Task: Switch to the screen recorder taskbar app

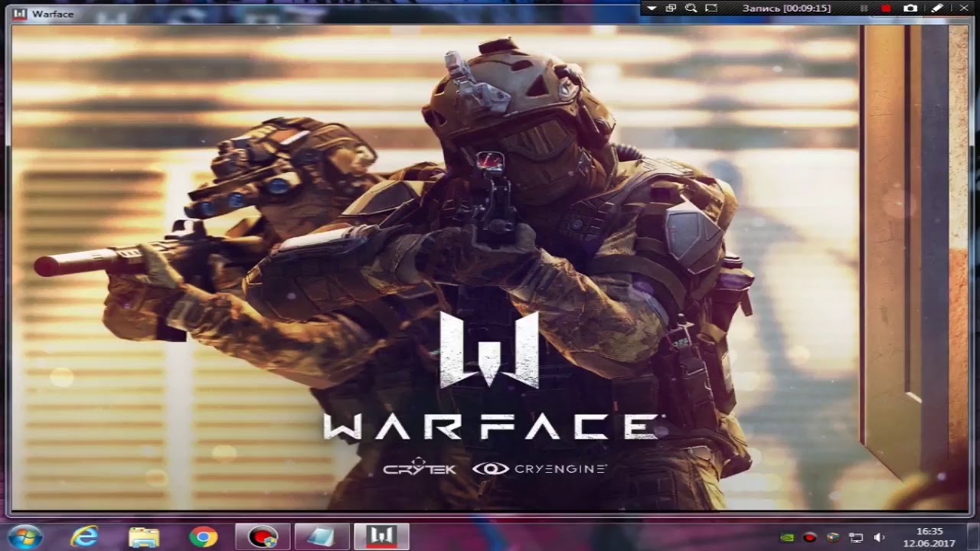Action: [263, 537]
